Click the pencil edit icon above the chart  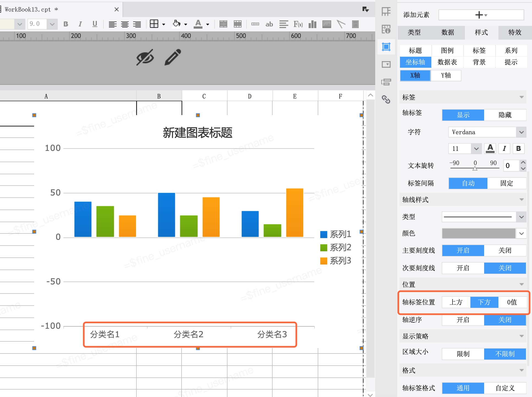(x=173, y=57)
